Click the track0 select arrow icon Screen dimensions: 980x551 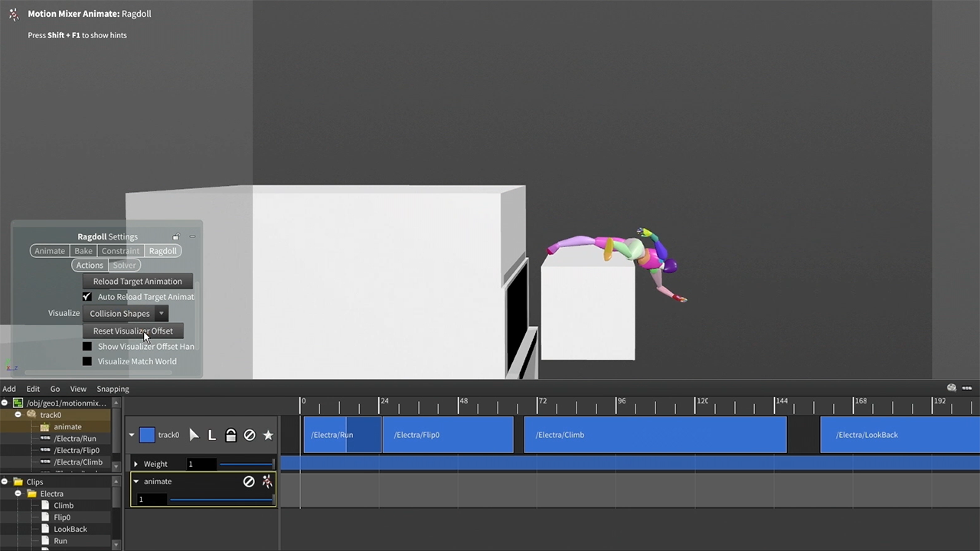[x=194, y=435]
